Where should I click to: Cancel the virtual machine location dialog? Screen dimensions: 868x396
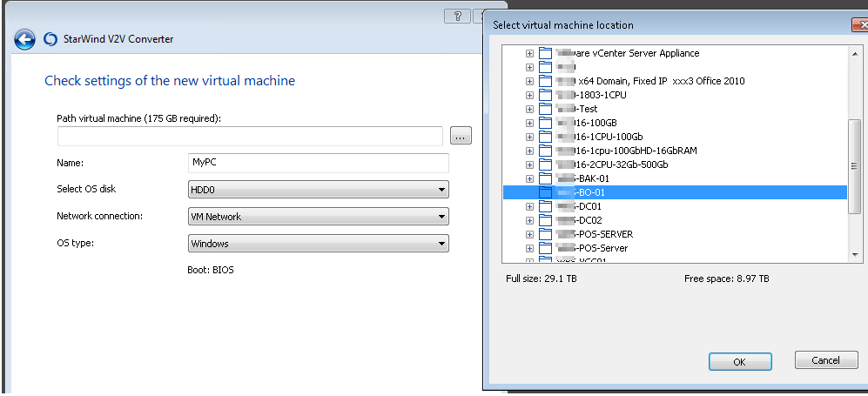826,360
